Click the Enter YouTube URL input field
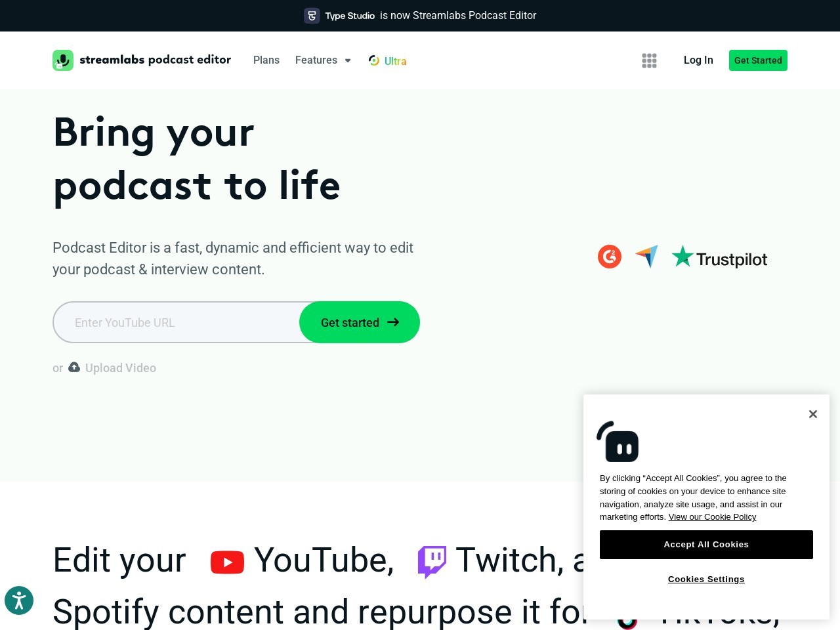 click(x=177, y=322)
